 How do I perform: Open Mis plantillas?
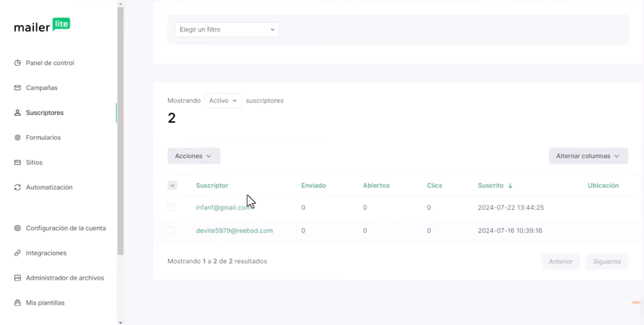point(45,303)
